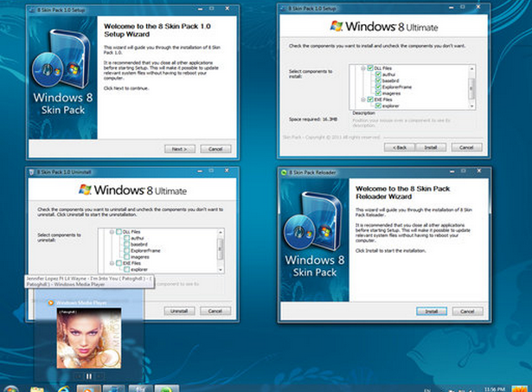Cancel the 8 Skin Pack 1.0 Uninstall window
This screenshot has height=392, width=532.
[215, 311]
